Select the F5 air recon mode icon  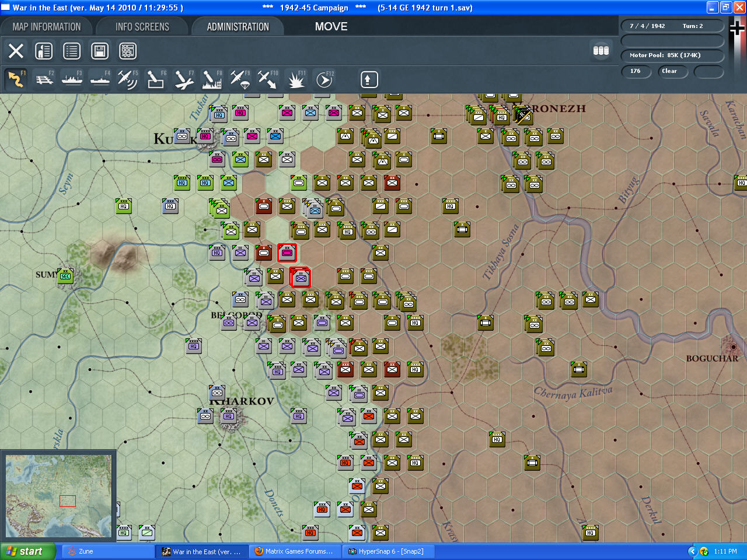click(128, 79)
